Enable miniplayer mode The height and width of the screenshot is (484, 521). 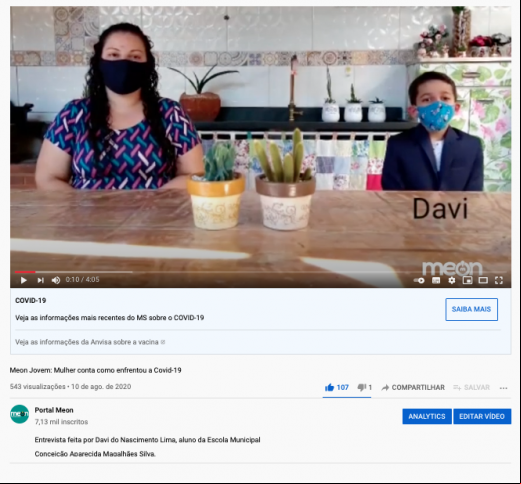coord(468,280)
